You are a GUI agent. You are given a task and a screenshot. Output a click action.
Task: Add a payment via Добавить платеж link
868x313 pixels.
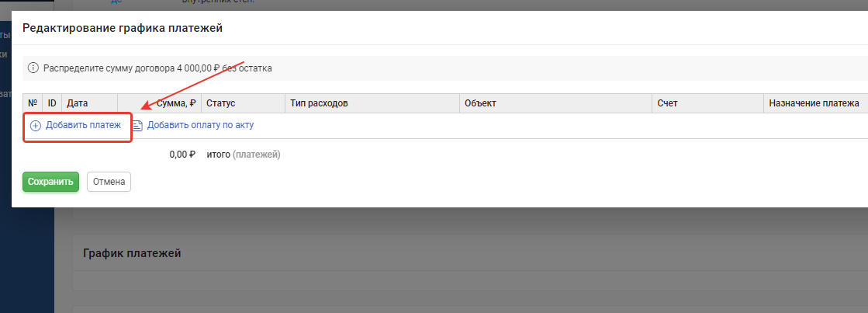(x=83, y=125)
